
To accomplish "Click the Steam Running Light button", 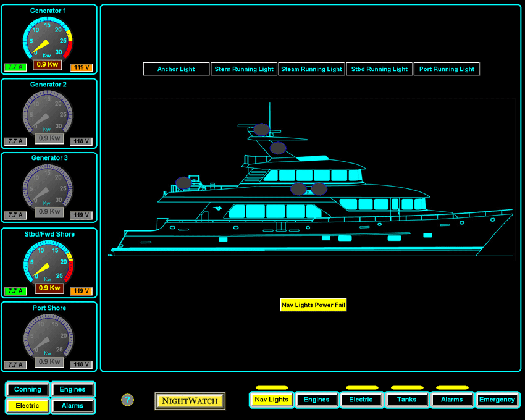I will pyautogui.click(x=311, y=69).
